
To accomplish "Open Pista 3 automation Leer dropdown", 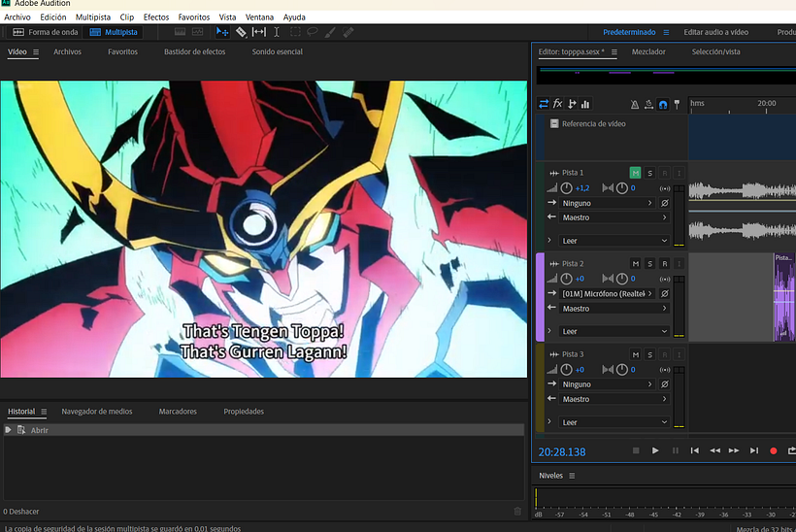I will tap(614, 422).
